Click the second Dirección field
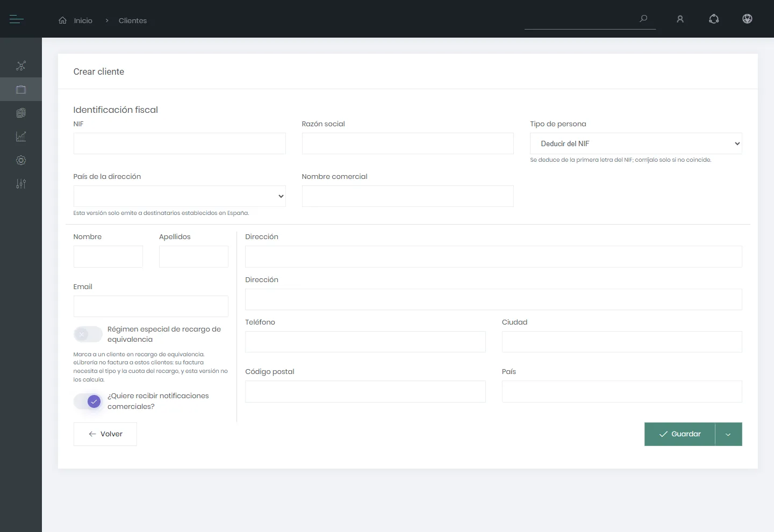 (x=493, y=299)
